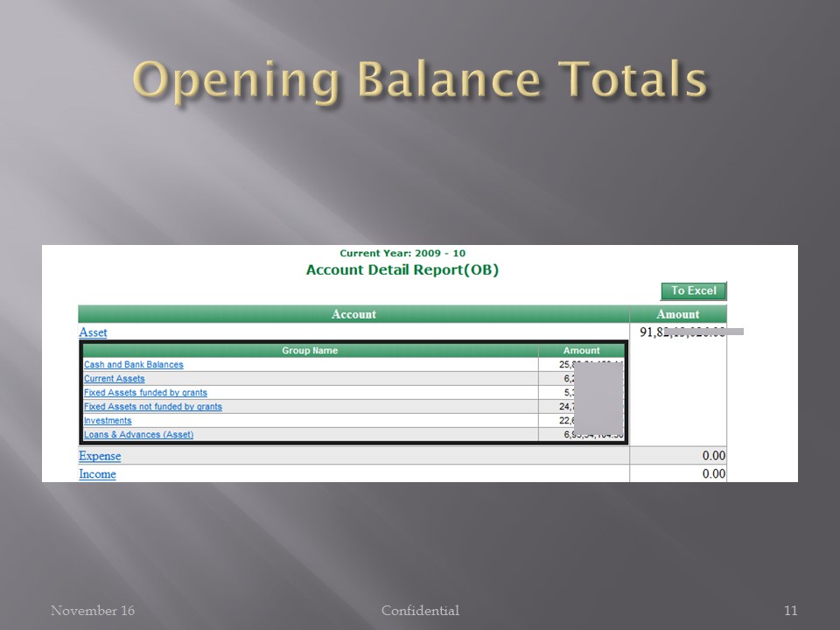Image resolution: width=840 pixels, height=630 pixels.
Task: Click the Account Detail Report(OB) title
Action: [x=402, y=269]
